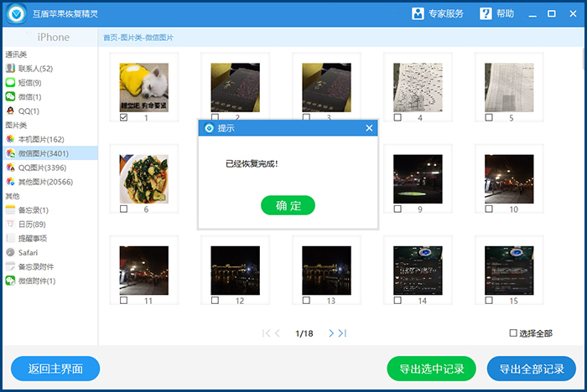Select the QQ(1) penguin icon
The height and width of the screenshot is (392, 587).
[10, 111]
